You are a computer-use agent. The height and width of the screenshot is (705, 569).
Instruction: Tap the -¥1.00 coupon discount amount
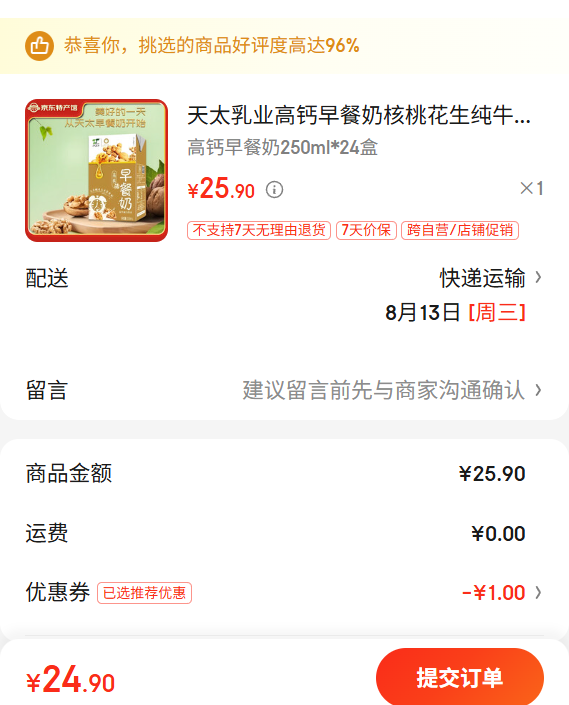pos(493,593)
